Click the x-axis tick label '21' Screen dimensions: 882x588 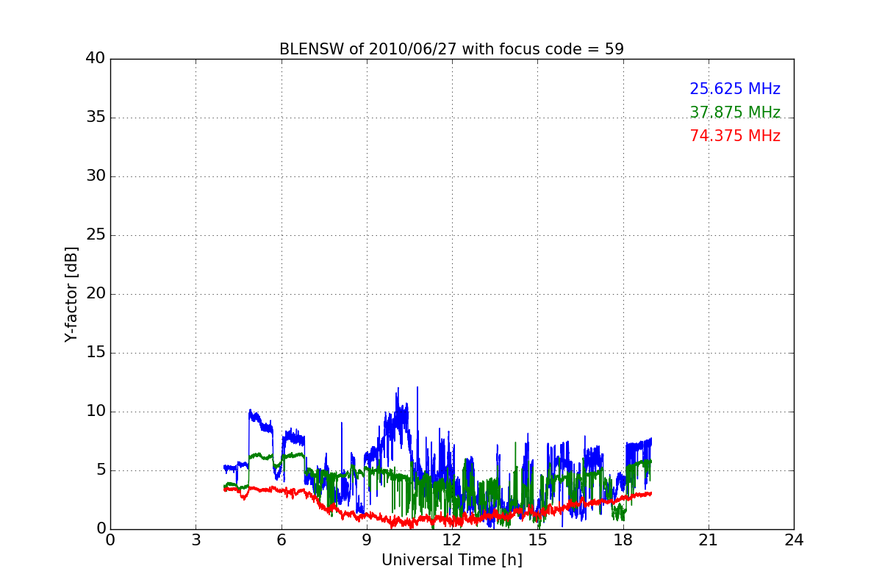708,540
